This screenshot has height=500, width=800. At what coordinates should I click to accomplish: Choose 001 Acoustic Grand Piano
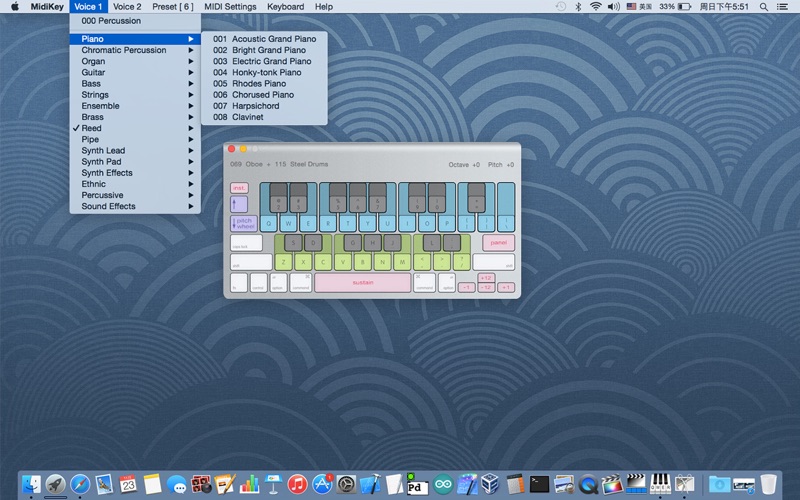click(264, 39)
